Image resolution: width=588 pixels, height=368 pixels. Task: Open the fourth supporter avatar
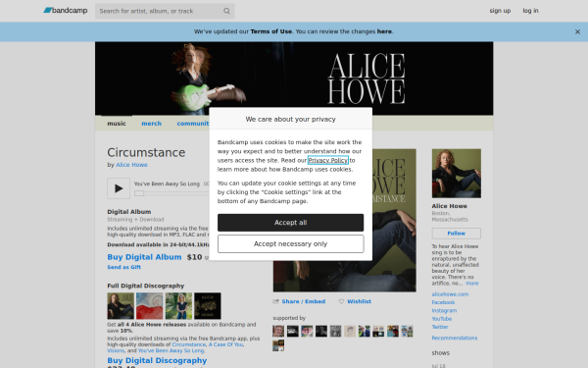[321, 332]
